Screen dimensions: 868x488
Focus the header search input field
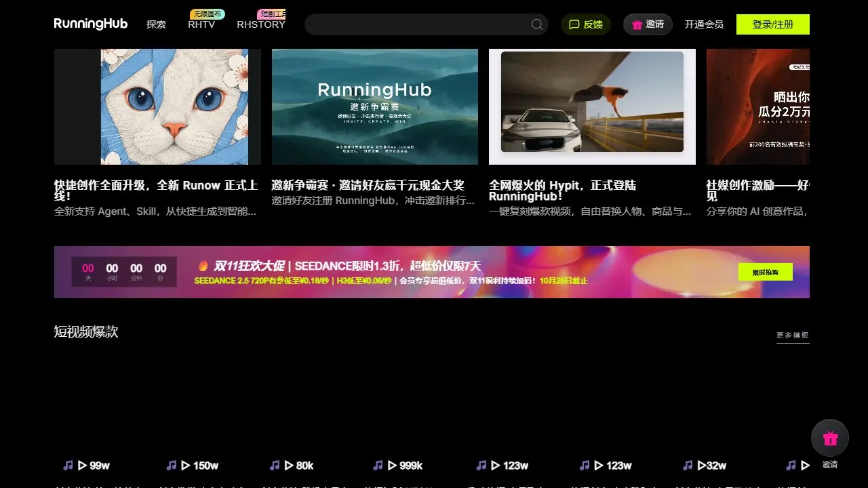[x=426, y=24]
